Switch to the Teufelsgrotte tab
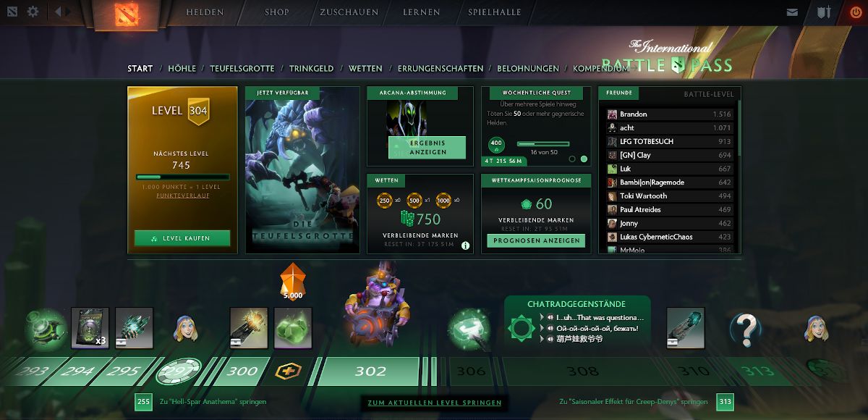Image resolution: width=868 pixels, height=420 pixels. [x=242, y=68]
